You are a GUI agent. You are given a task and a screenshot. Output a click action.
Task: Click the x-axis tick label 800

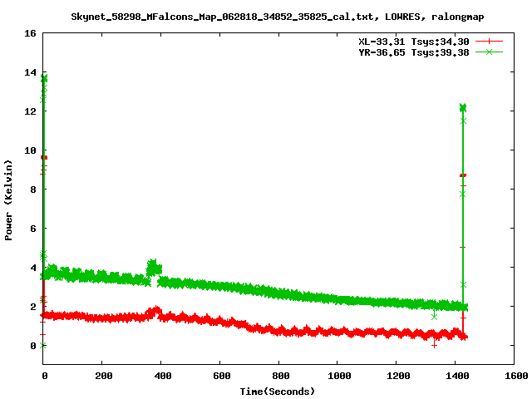coord(281,376)
